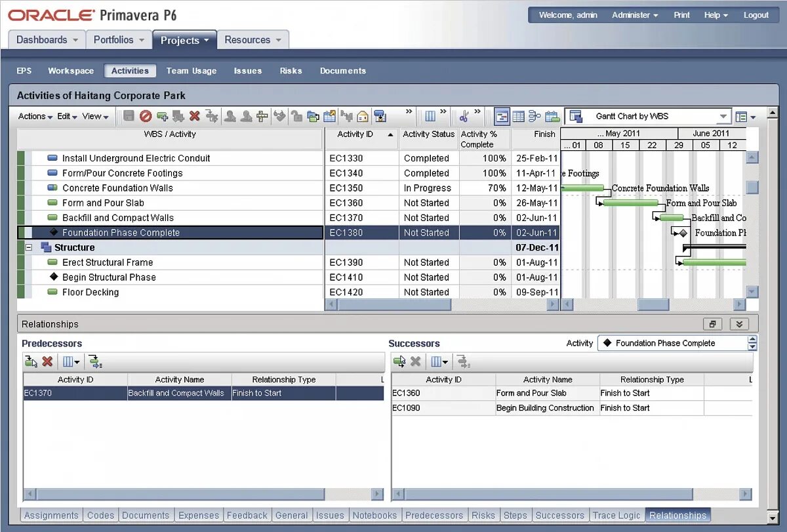The width and height of the screenshot is (787, 532).
Task: Click the Logout link
Action: tap(756, 15)
